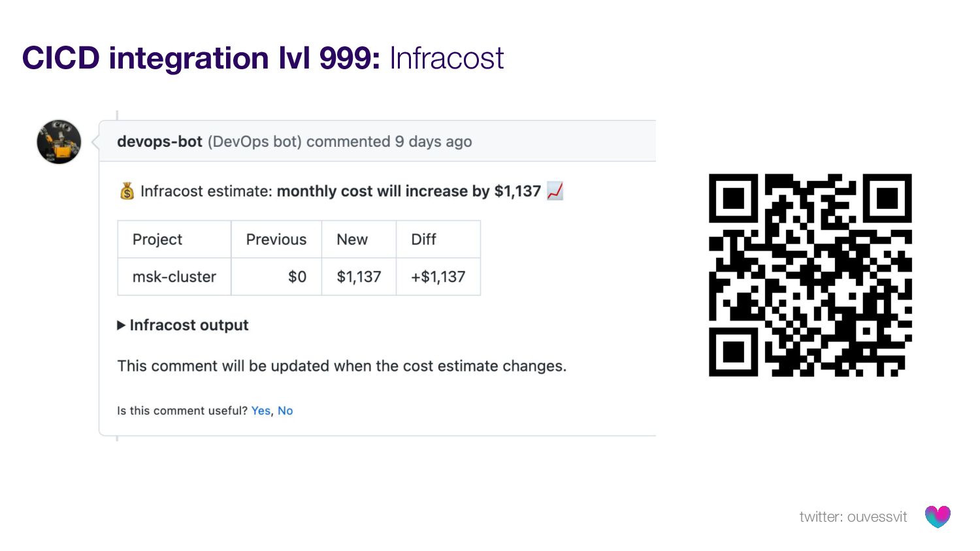Click the slide title heading text
This screenshot has height=551, width=980.
coord(263,58)
